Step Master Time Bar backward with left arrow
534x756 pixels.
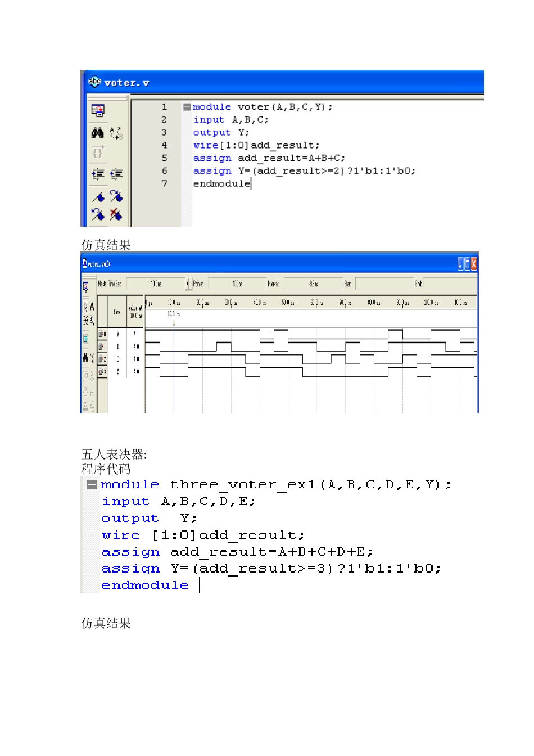point(188,283)
